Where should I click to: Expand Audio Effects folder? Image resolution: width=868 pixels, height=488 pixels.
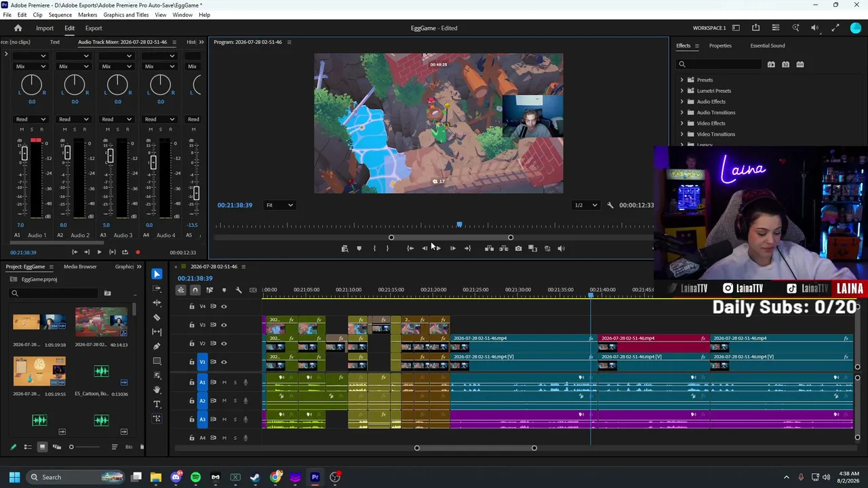(x=682, y=102)
